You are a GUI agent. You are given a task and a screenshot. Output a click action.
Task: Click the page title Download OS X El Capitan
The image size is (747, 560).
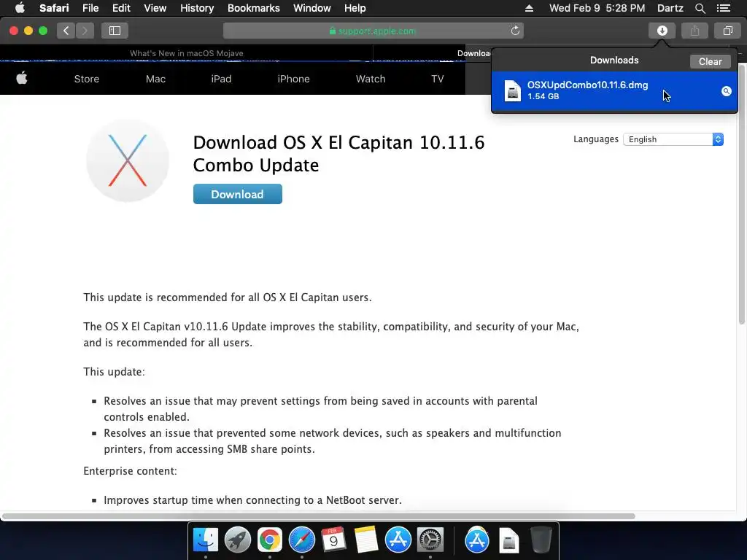pos(338,153)
